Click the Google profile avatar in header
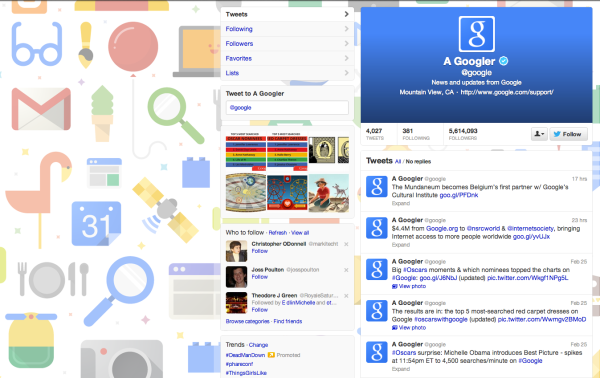The image size is (600, 378). click(476, 34)
